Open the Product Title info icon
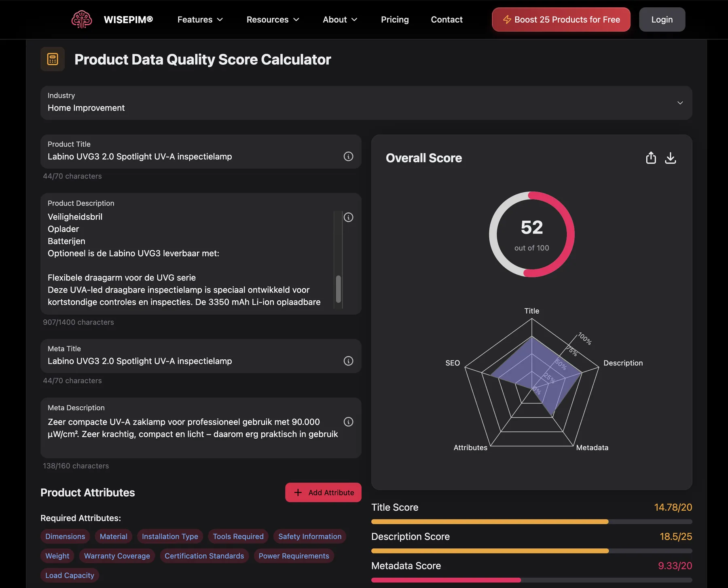This screenshot has height=588, width=728. tap(348, 156)
